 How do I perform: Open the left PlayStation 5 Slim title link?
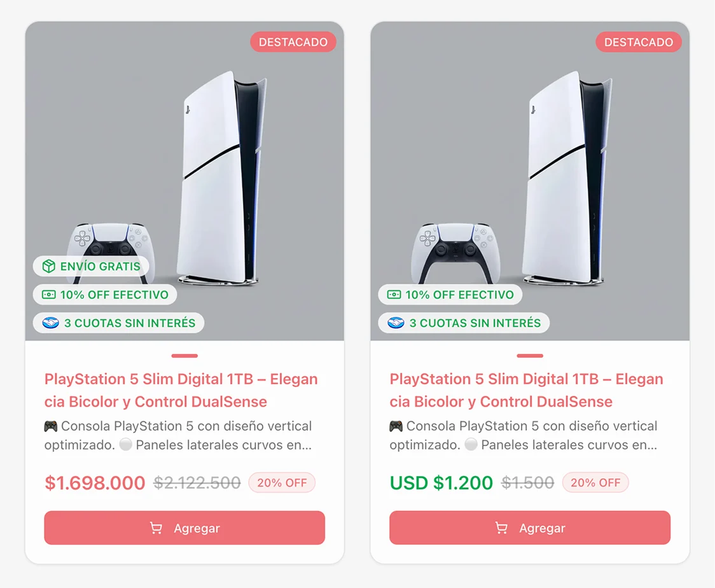(x=181, y=390)
